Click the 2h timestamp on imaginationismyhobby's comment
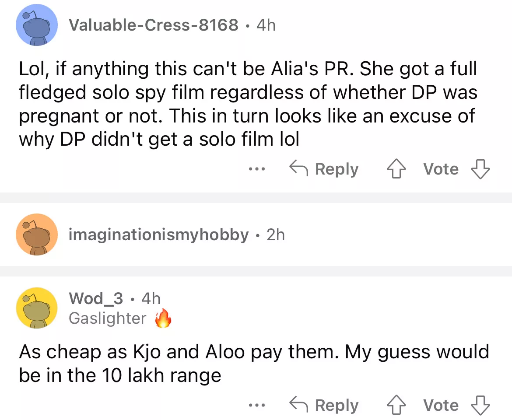Screen dimensions: 512x420 point(275,235)
